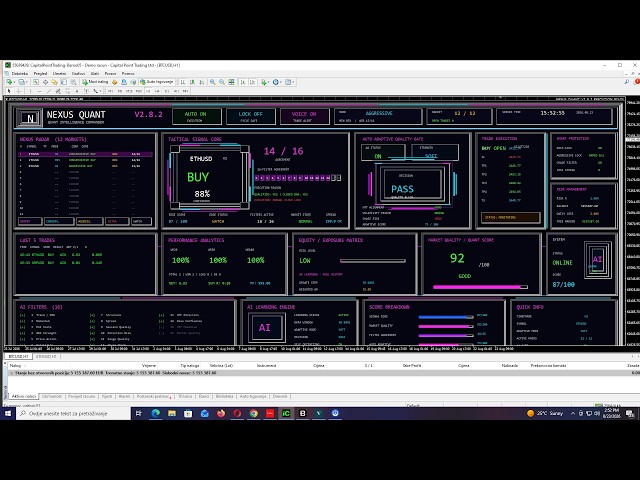Open the Aktivni nalozi terminal tab

coord(23,396)
